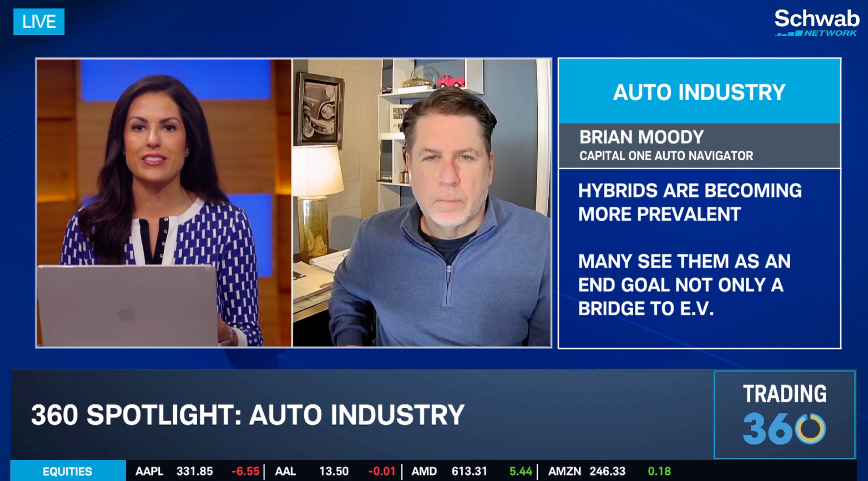868x481 pixels.
Task: Click the AMZN ticker symbol
Action: click(x=565, y=471)
